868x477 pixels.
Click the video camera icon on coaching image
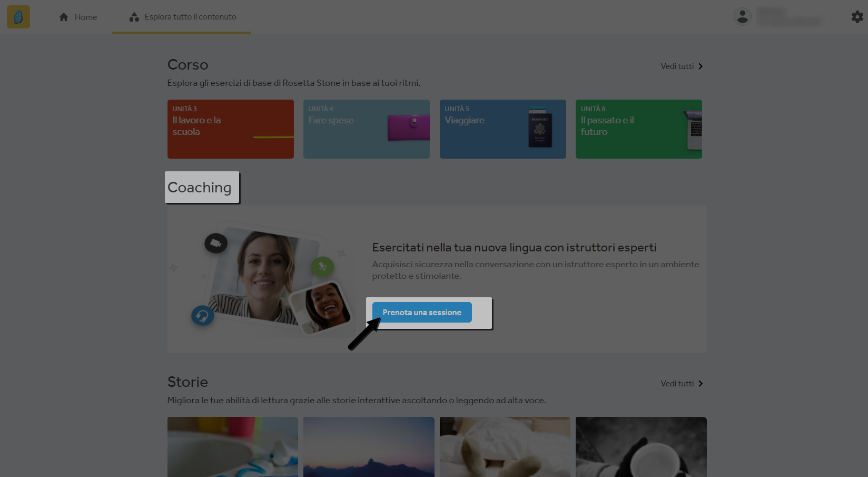click(x=216, y=243)
